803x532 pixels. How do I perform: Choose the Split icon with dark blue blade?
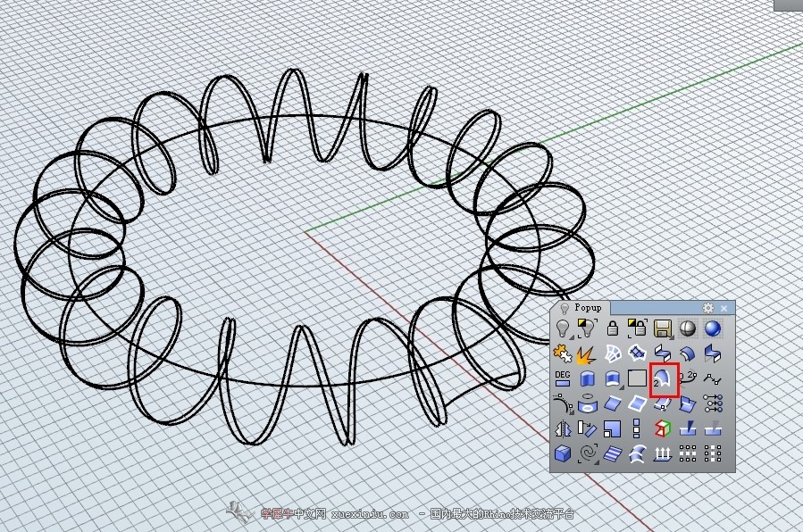[x=687, y=428]
